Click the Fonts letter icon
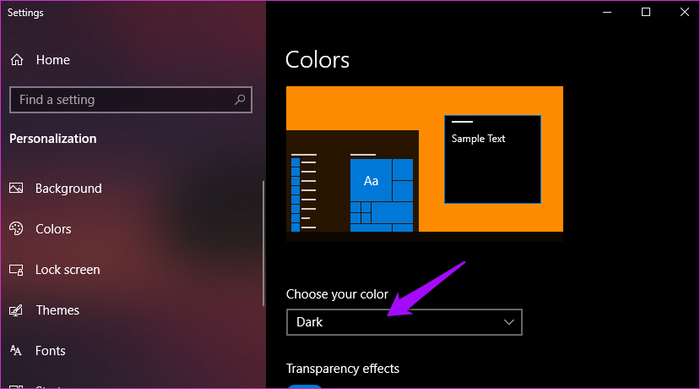This screenshot has width=700, height=389. (x=16, y=351)
